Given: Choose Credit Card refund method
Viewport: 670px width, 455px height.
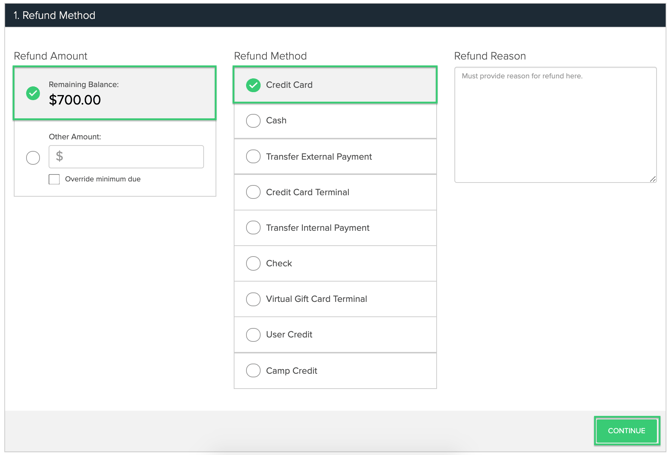Looking at the screenshot, I should (x=335, y=85).
